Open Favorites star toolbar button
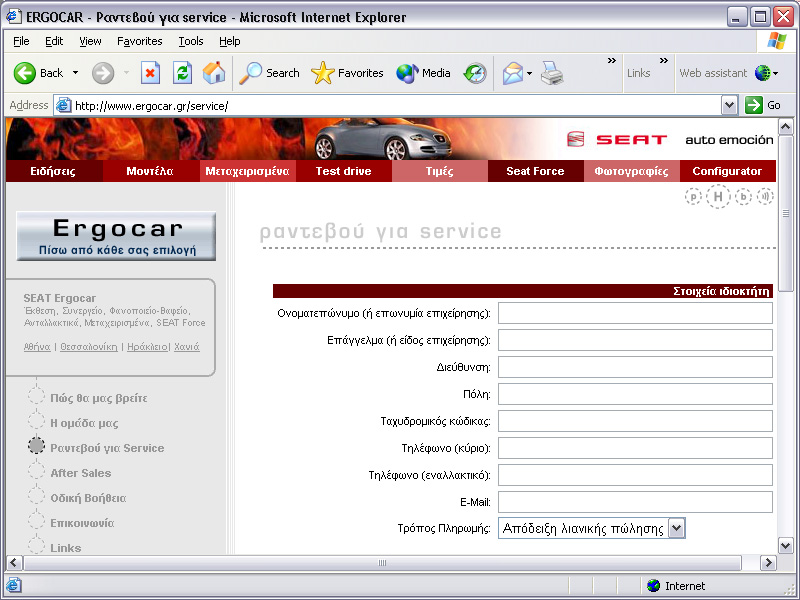Viewport: 800px width, 600px height. tap(347, 73)
